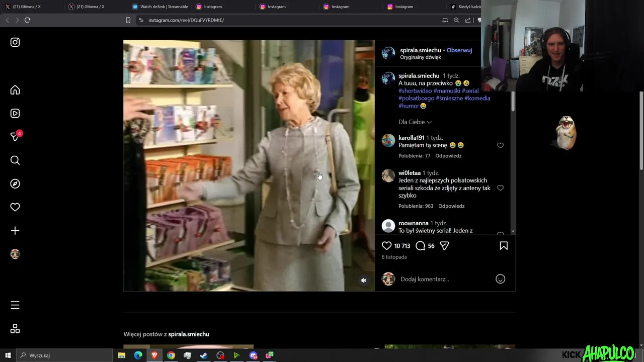
Task: Click spirala.smiechu username in post header
Action: click(421, 50)
